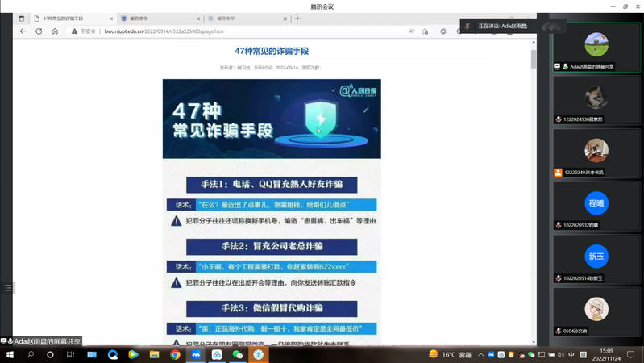Open the Windows Start menu
Screen dimensions: 644x363
(10, 355)
